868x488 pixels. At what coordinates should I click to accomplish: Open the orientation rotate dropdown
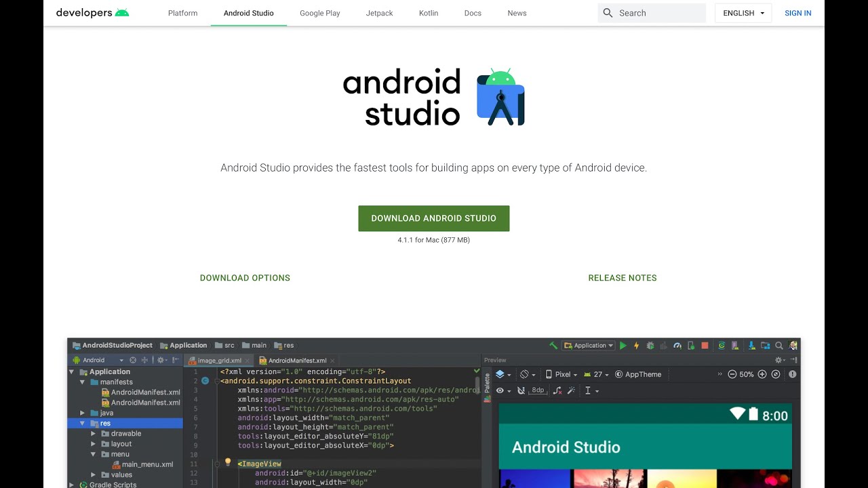coord(528,374)
